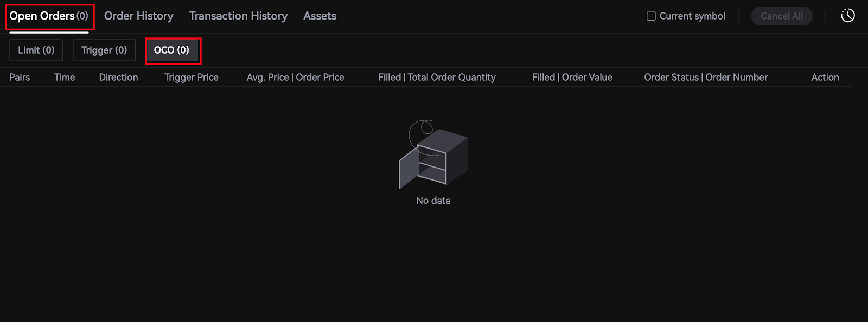Viewport: 868px width, 322px height.
Task: Click the Time column header
Action: click(x=65, y=78)
